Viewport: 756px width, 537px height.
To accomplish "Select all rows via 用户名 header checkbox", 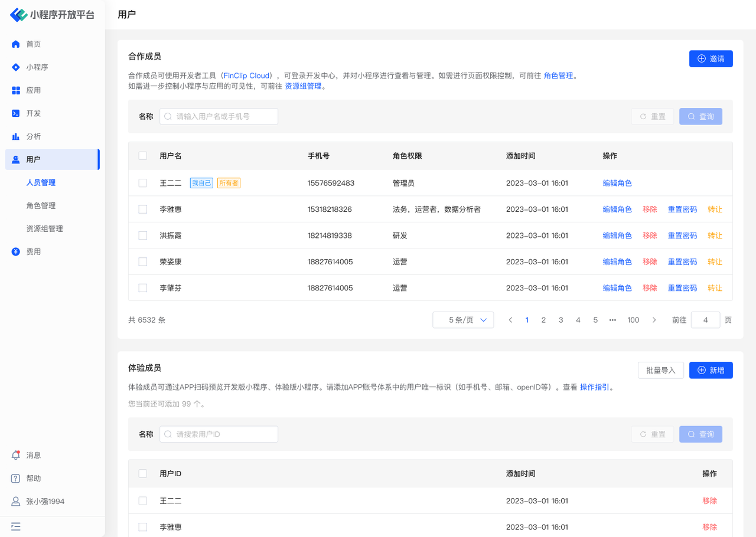I will (143, 156).
